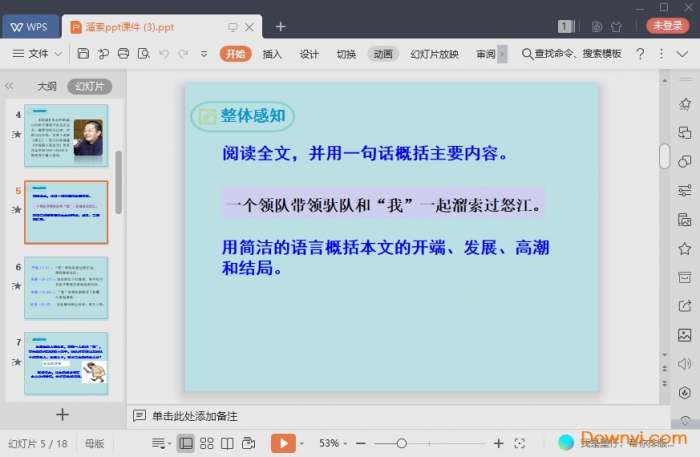
Task: Click the 整体感知 title label on slide
Action: click(242, 116)
